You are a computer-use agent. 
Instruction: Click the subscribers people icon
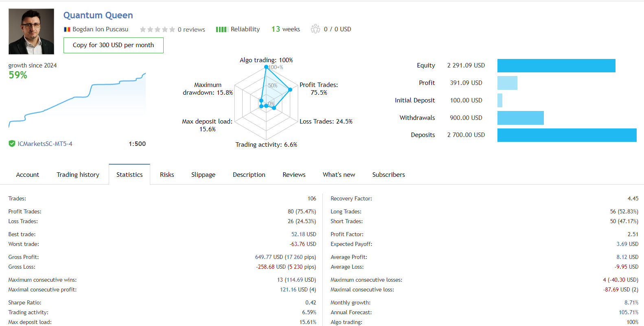pyautogui.click(x=315, y=29)
